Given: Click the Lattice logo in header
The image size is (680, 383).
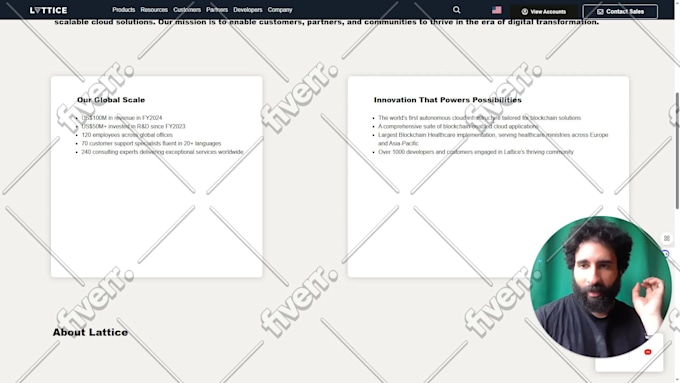Looking at the screenshot, I should 49,10.
